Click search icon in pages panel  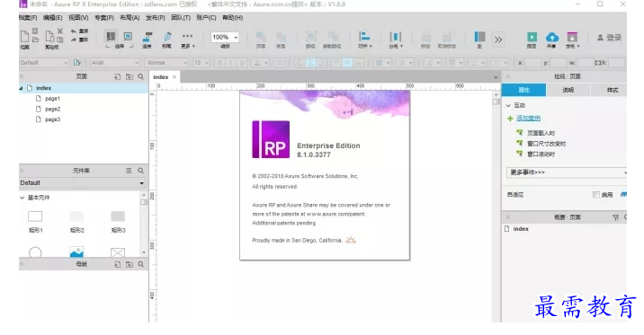(x=141, y=76)
